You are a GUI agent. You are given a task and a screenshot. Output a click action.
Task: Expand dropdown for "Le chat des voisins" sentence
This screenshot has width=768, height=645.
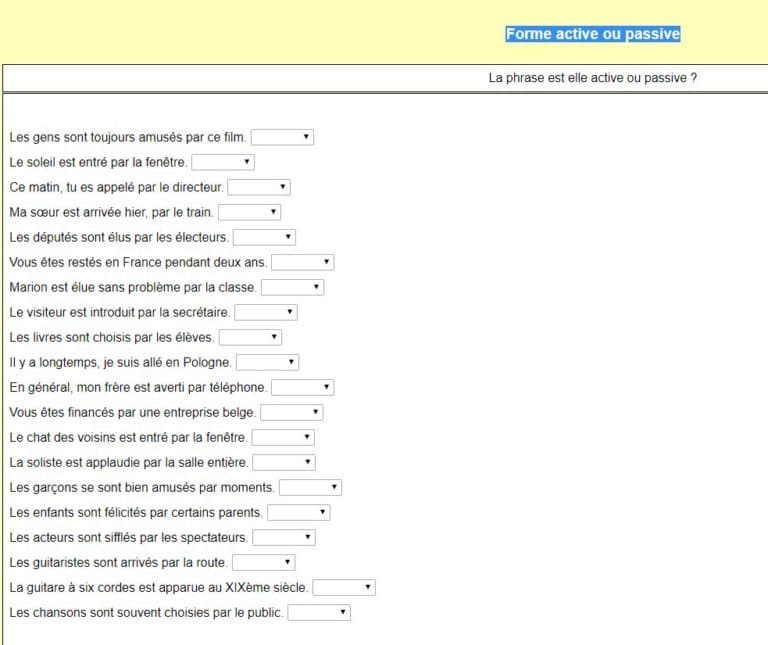click(283, 437)
